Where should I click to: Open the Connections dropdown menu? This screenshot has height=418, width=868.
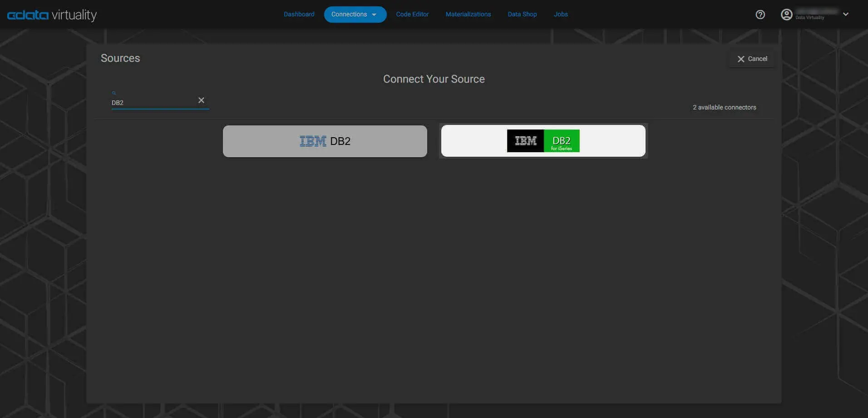click(x=355, y=15)
